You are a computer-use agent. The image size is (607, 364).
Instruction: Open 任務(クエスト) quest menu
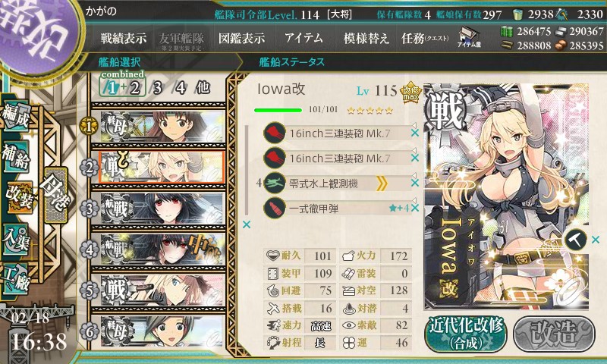tap(425, 38)
